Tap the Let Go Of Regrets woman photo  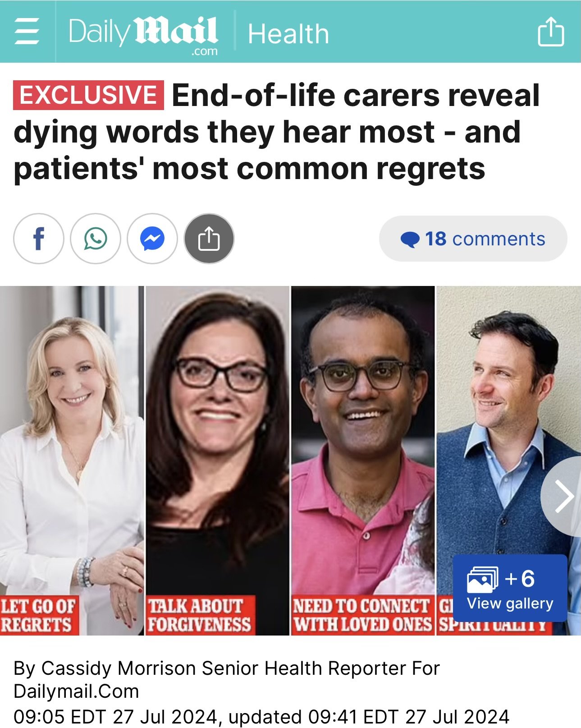pyautogui.click(x=72, y=461)
